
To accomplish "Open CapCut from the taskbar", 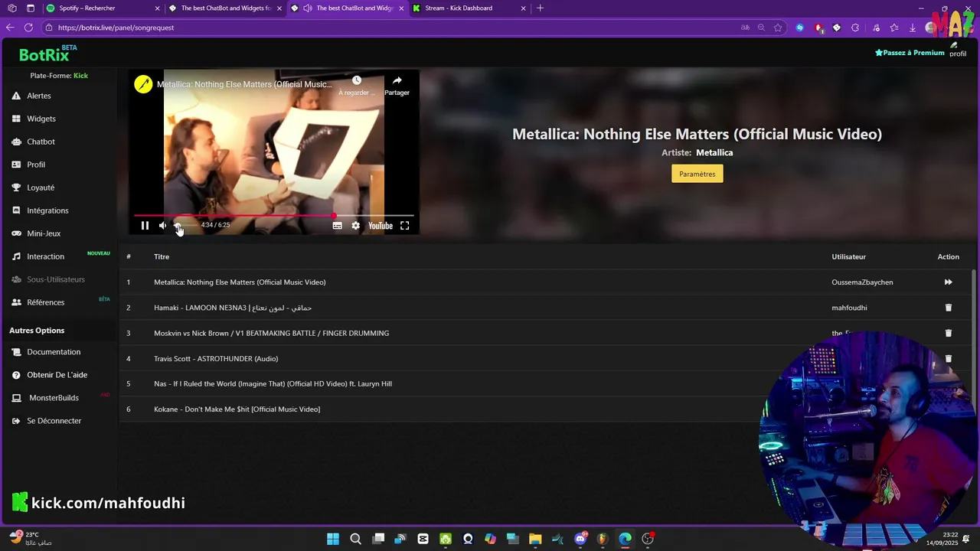I will [x=423, y=539].
